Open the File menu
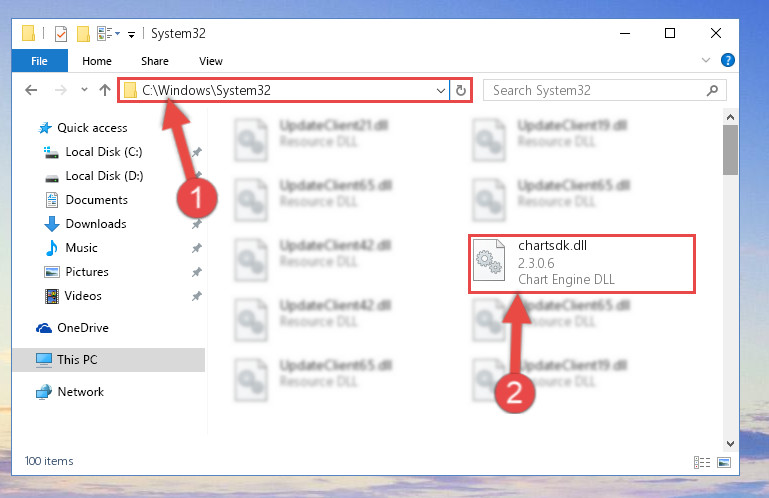Viewport: 769px width, 498px height. coord(39,61)
